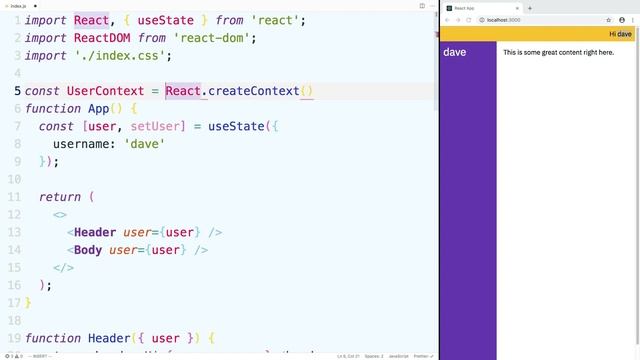Screen dimensions: 640x360
Task: Click 'Header' in the function on line 19
Action: [109, 338]
